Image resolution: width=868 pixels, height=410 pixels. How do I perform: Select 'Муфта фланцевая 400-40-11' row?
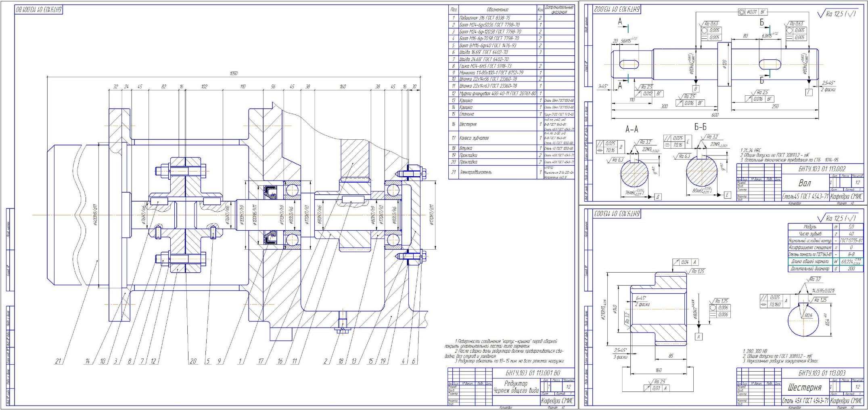512,93
